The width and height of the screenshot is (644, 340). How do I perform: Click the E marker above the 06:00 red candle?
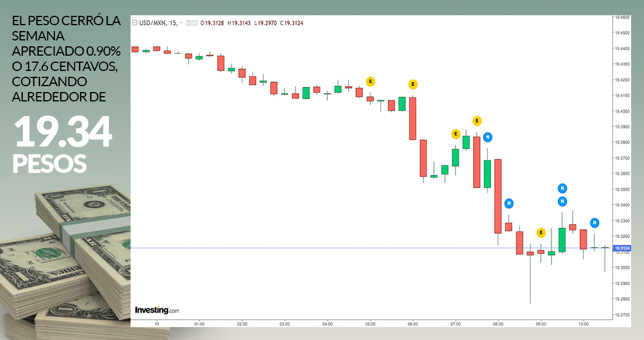pyautogui.click(x=413, y=84)
